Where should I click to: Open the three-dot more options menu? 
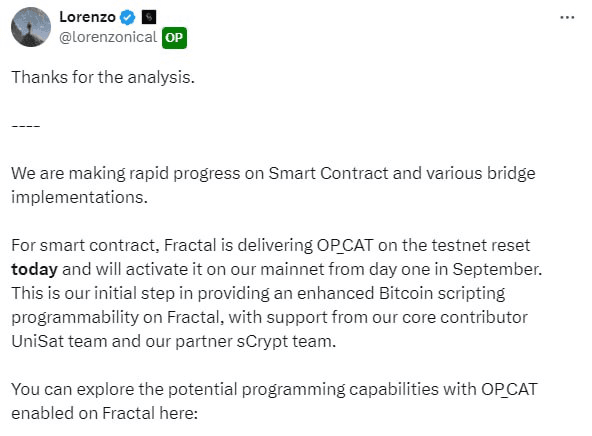(x=567, y=17)
